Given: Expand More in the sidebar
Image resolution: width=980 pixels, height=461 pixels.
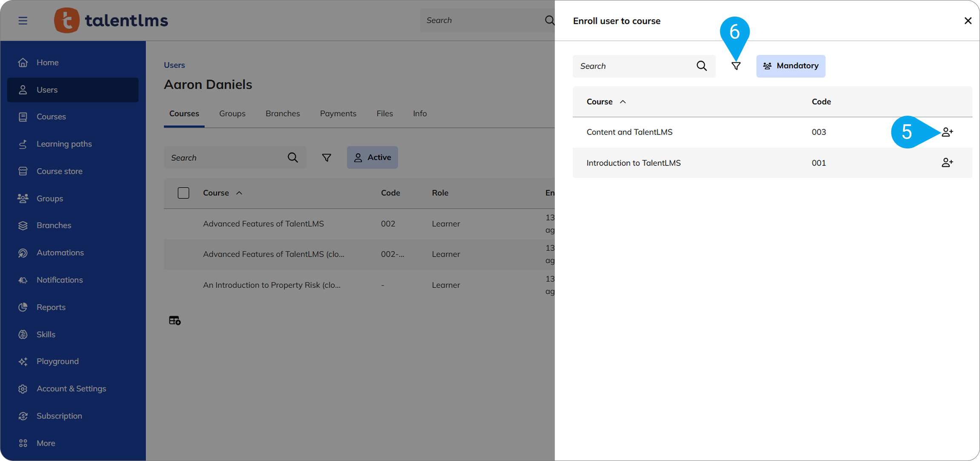Looking at the screenshot, I should pos(73,443).
